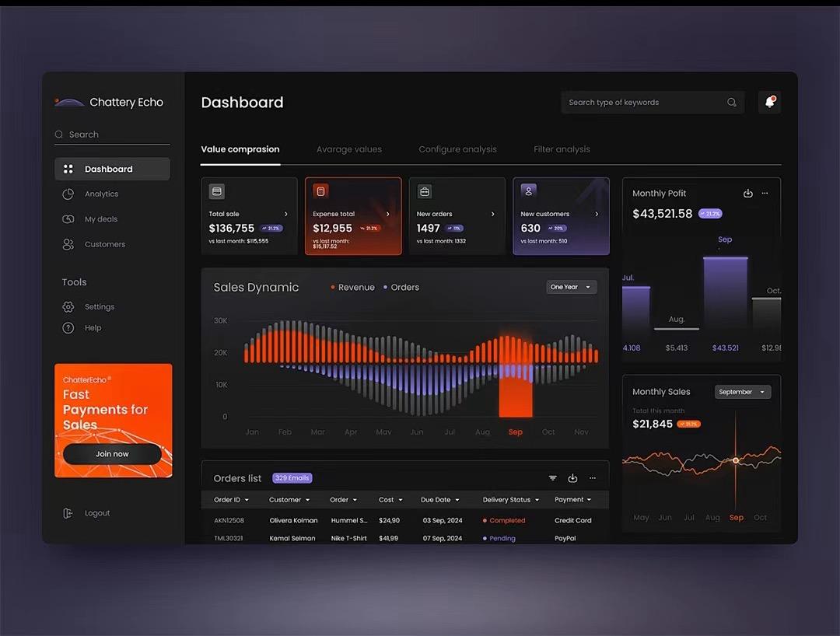
Task: Click the Logout link
Action: point(97,513)
